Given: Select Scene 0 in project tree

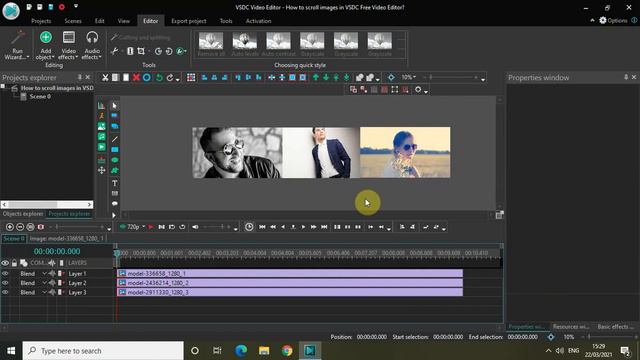Looking at the screenshot, I should [x=40, y=97].
